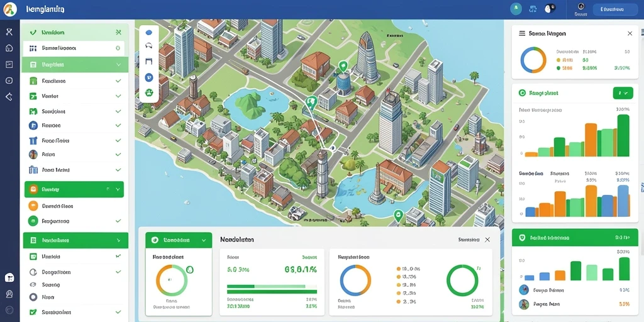Open the teal circular notification icon in the top bar
The height and width of the screenshot is (322, 644).
516,9
